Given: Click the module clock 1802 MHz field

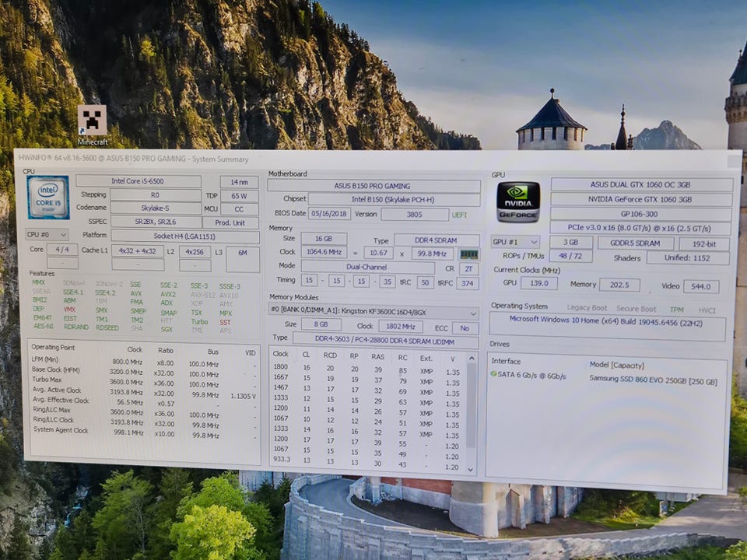Looking at the screenshot, I should pos(401,327).
